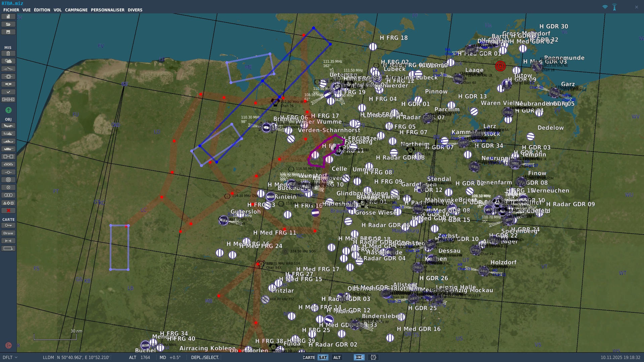Viewport: 644px width, 362px height.
Task: Click the red bullseye target marker on map
Action: click(x=500, y=66)
